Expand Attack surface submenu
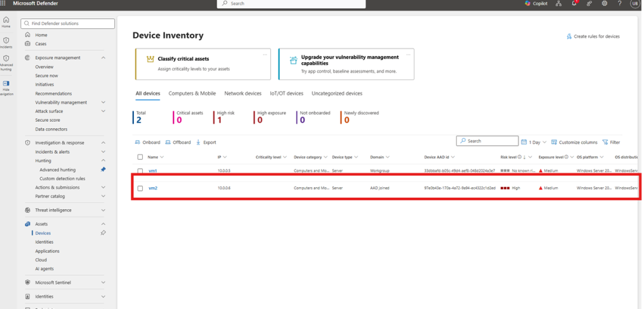 click(x=103, y=111)
